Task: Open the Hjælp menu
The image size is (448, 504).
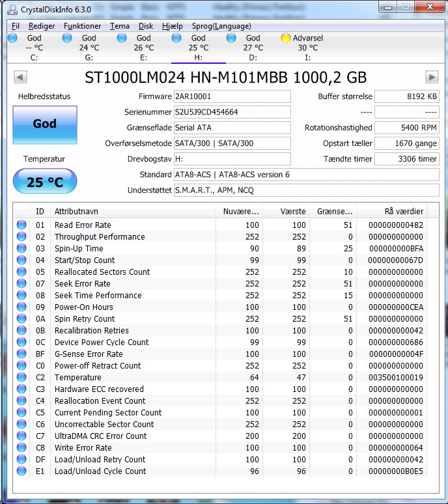Action: point(173,26)
